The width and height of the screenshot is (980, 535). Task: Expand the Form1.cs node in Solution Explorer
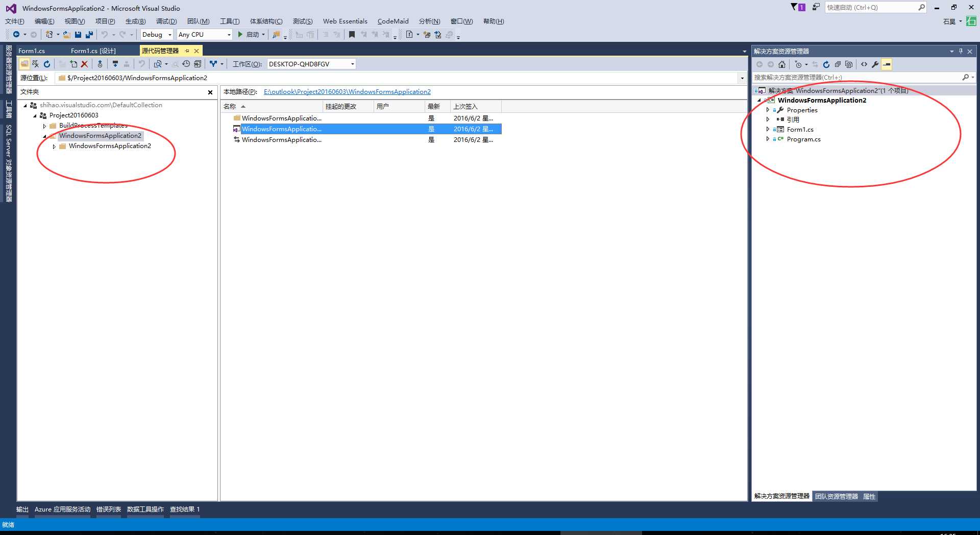pos(768,129)
